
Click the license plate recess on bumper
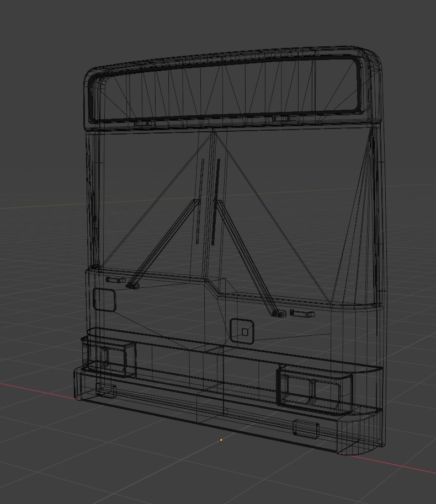[306, 429]
